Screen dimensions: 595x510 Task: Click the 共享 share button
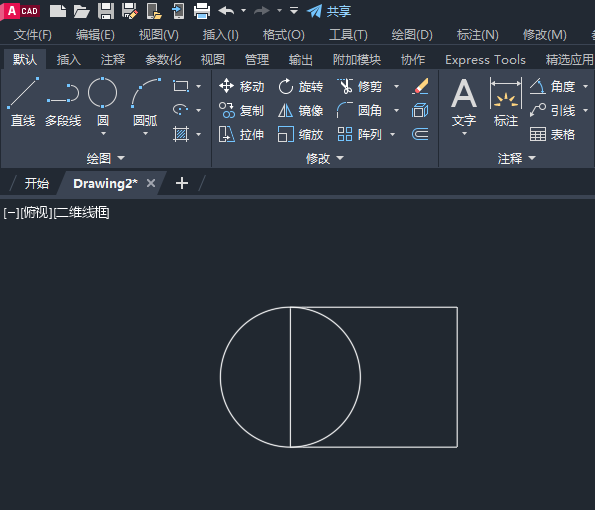pos(329,11)
